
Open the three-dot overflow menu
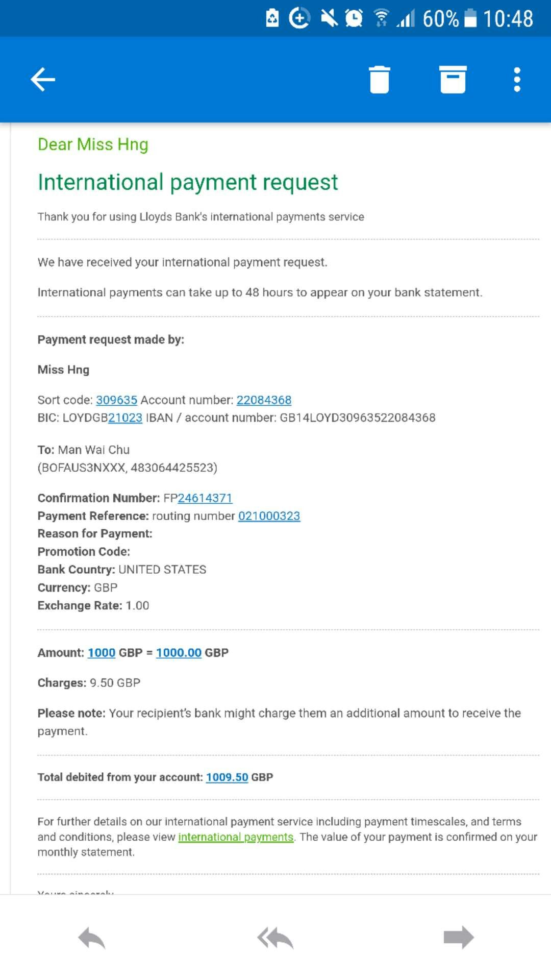click(x=517, y=80)
